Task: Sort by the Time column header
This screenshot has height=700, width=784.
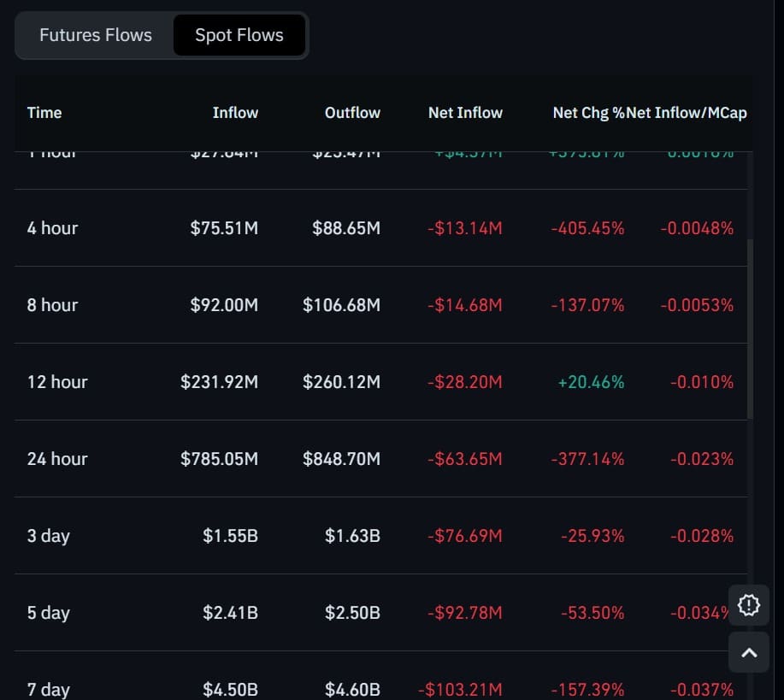Action: [x=44, y=112]
